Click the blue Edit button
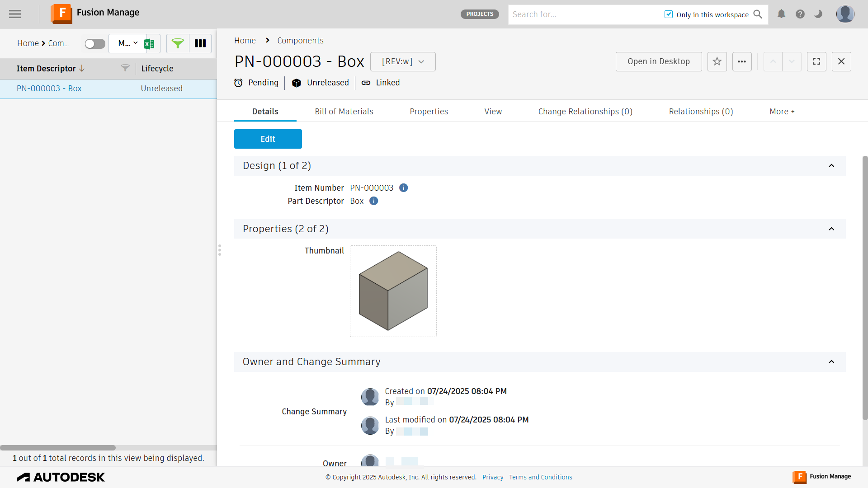 tap(268, 139)
